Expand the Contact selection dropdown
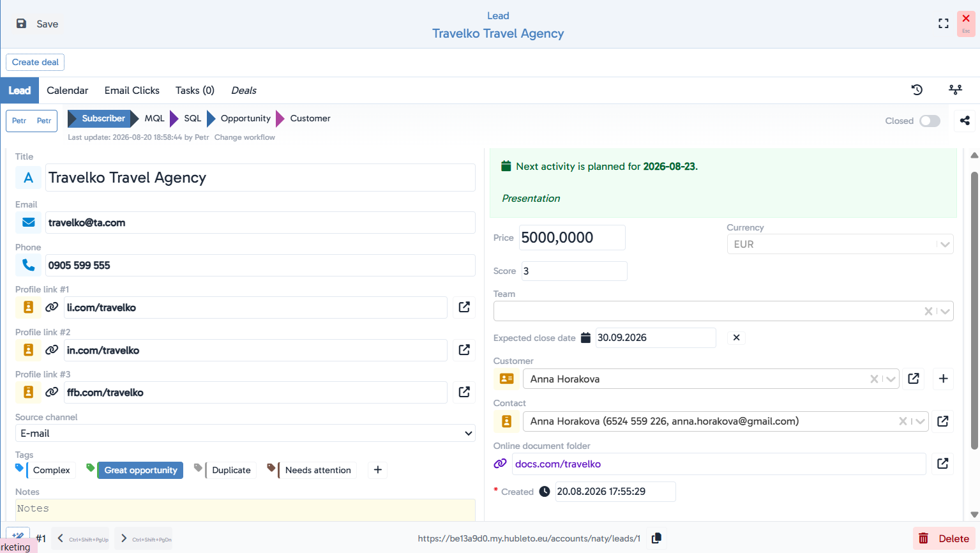Viewport: 980px width, 553px height. pyautogui.click(x=919, y=421)
